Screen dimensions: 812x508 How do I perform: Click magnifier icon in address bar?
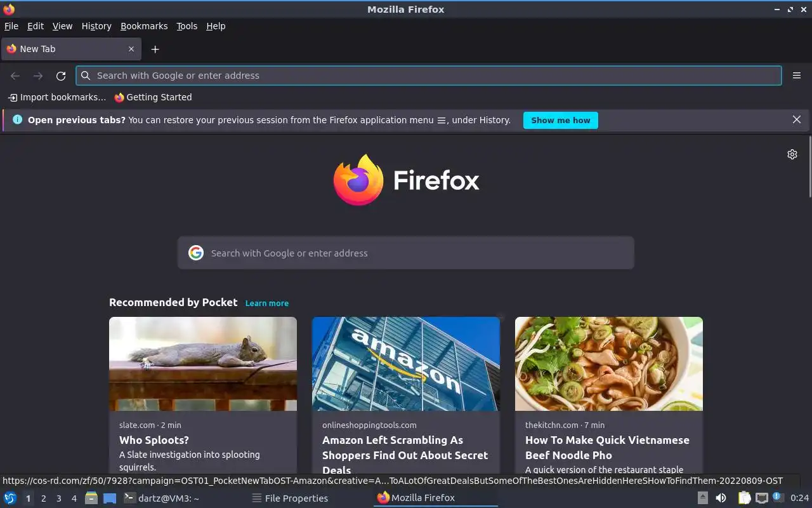(x=86, y=76)
